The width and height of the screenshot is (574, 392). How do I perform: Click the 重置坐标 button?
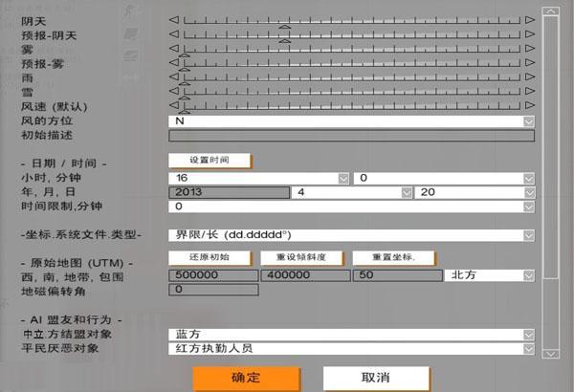393,257
